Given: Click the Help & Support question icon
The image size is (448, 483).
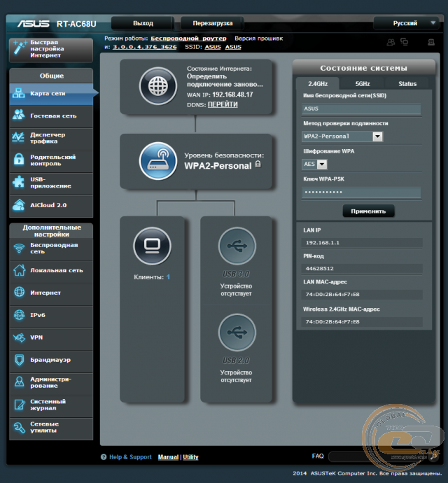Looking at the screenshot, I should coord(104,457).
